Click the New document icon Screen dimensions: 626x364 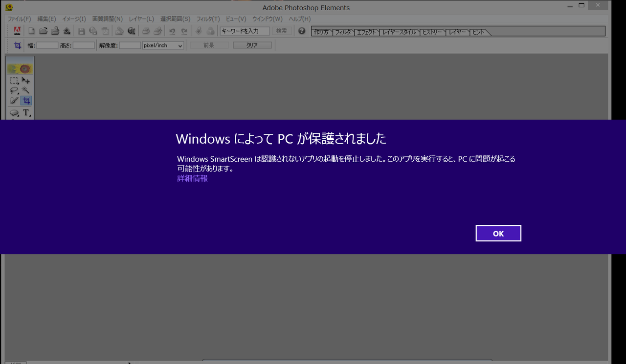31,31
